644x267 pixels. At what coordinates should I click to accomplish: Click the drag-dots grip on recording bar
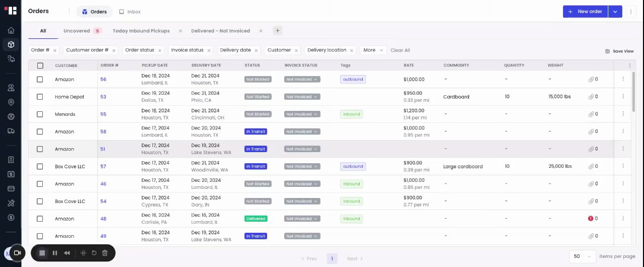(83, 253)
